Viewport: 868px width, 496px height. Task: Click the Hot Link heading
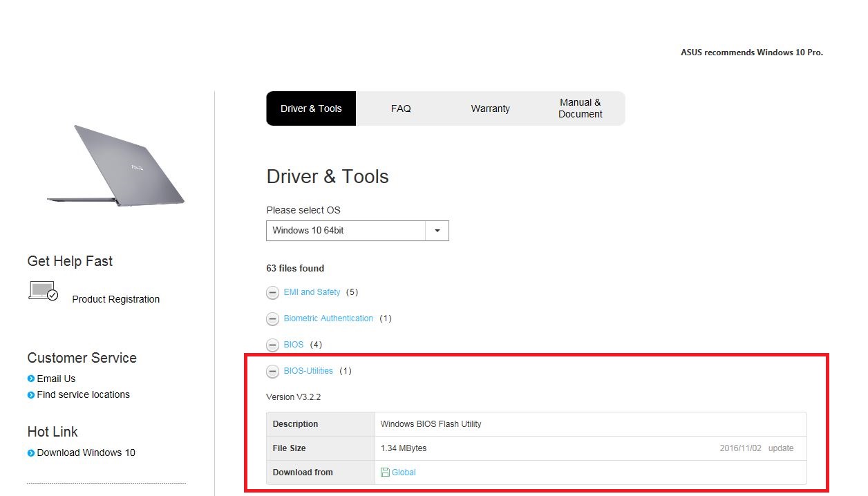coord(53,432)
